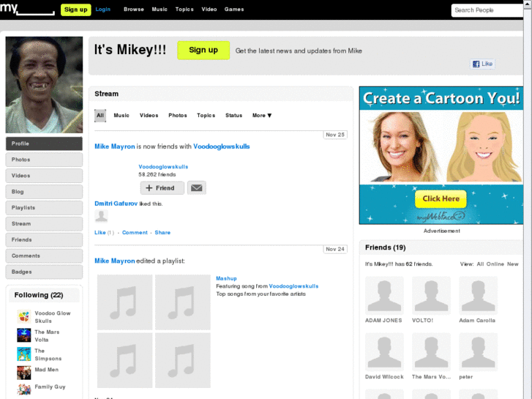Image resolution: width=532 pixels, height=399 pixels.
Task: Open Adam Carolla friend avatar
Action: pyautogui.click(x=478, y=296)
